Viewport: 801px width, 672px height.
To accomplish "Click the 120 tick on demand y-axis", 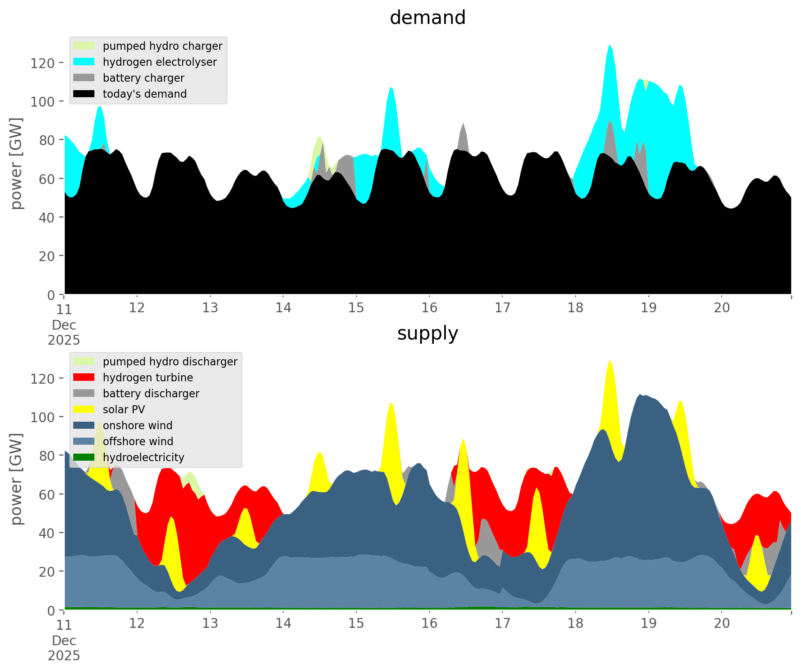I will pyautogui.click(x=42, y=63).
